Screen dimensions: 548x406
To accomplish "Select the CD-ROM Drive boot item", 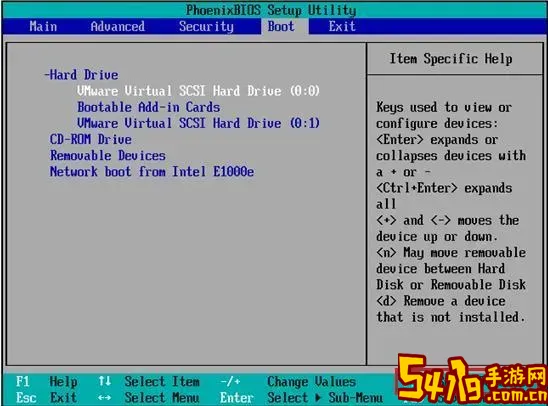I will 91,139.
